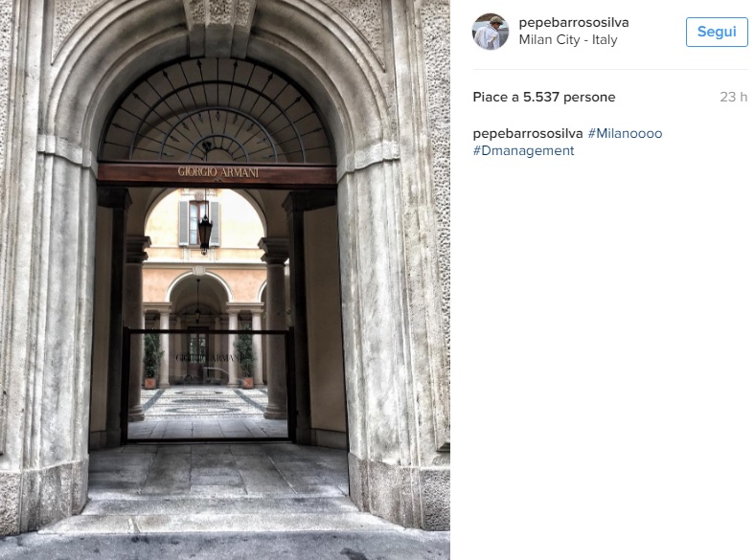The height and width of the screenshot is (560, 754).
Task: Open the pepebarrososilva username in the header
Action: point(574,23)
